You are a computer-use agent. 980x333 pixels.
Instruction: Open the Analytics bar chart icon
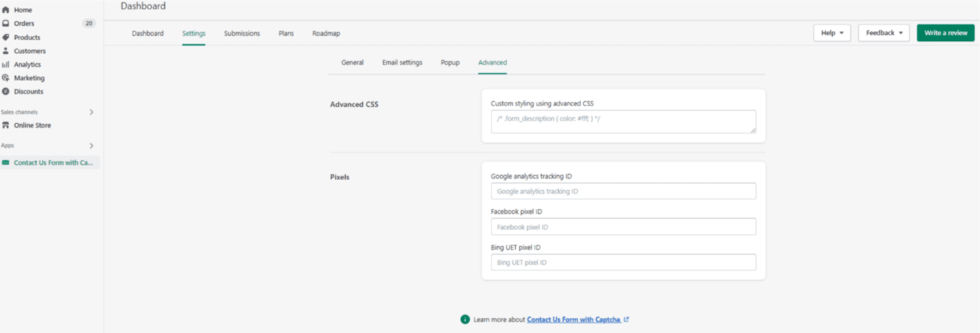click(6, 65)
